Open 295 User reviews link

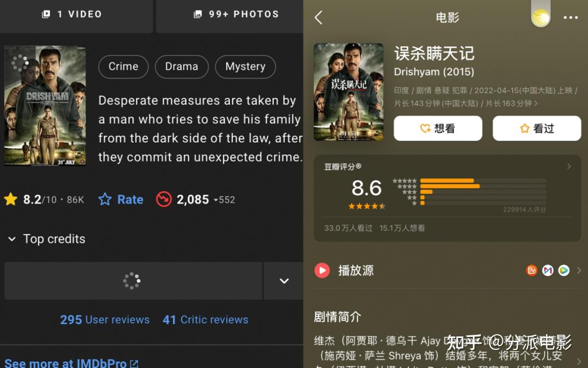pos(105,319)
